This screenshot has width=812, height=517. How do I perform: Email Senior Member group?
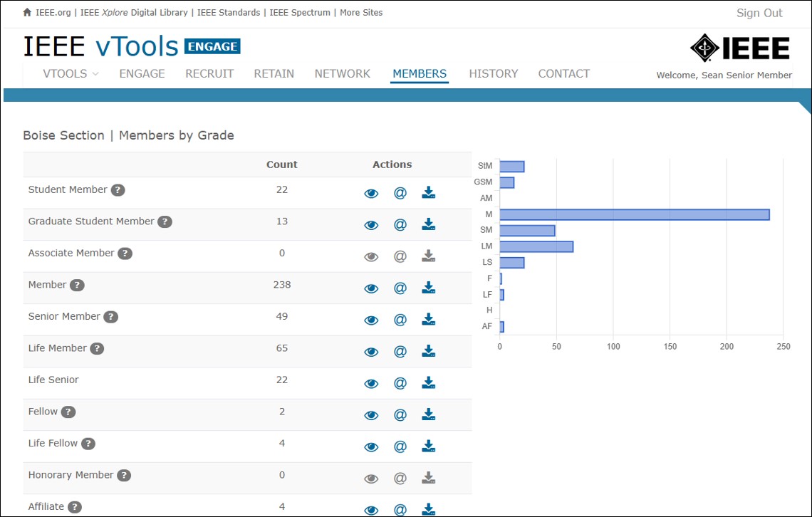point(400,320)
